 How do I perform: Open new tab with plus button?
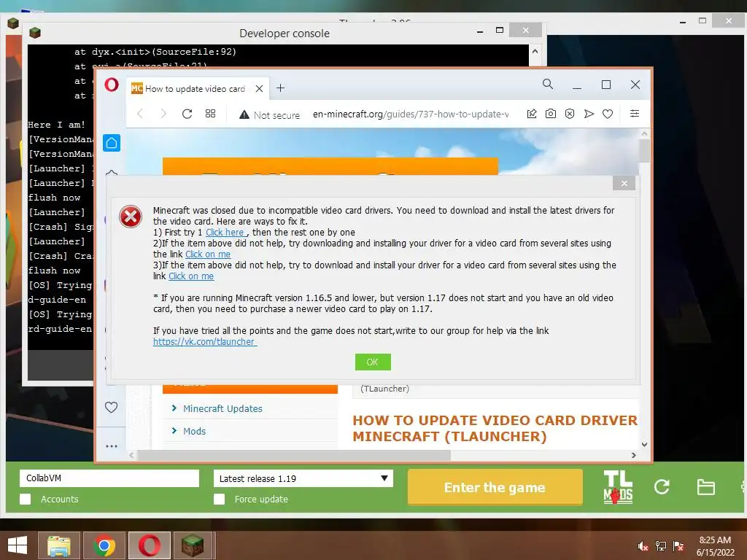pyautogui.click(x=281, y=88)
